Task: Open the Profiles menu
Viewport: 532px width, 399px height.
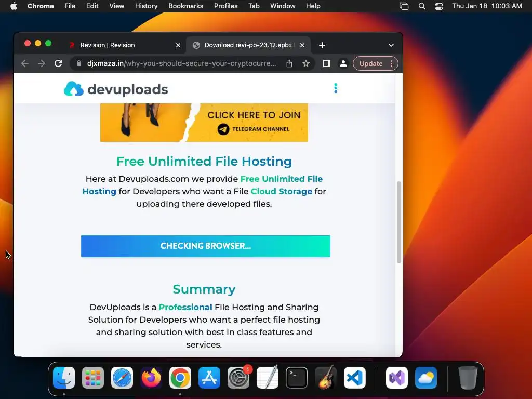Action: (x=225, y=6)
